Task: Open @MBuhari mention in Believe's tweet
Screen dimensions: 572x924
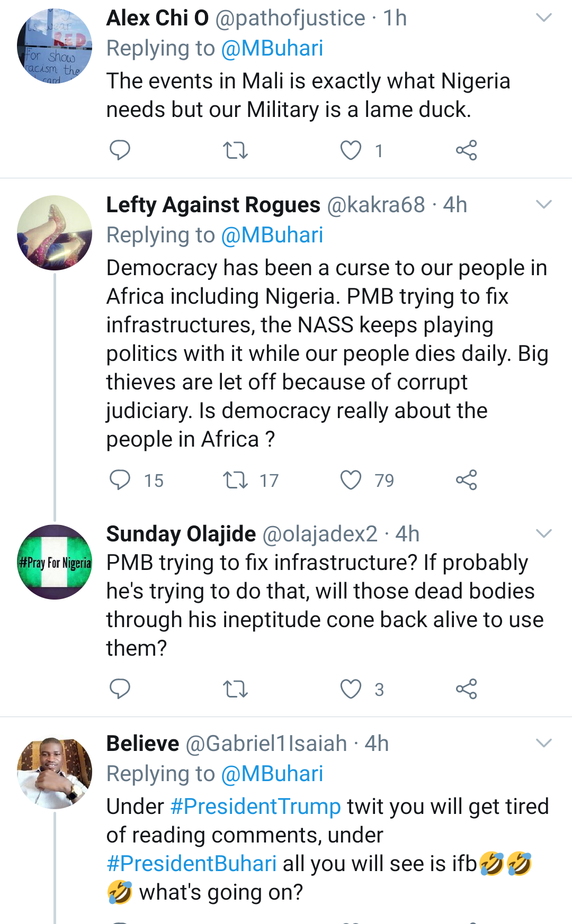Action: (x=272, y=774)
